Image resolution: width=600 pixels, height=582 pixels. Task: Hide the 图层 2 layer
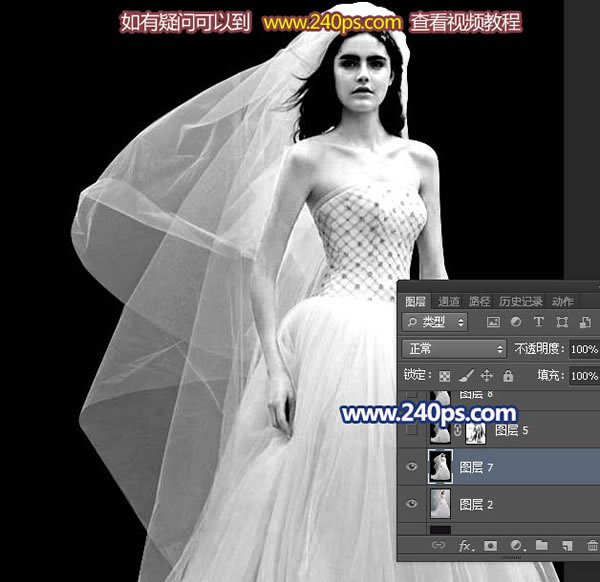(412, 504)
